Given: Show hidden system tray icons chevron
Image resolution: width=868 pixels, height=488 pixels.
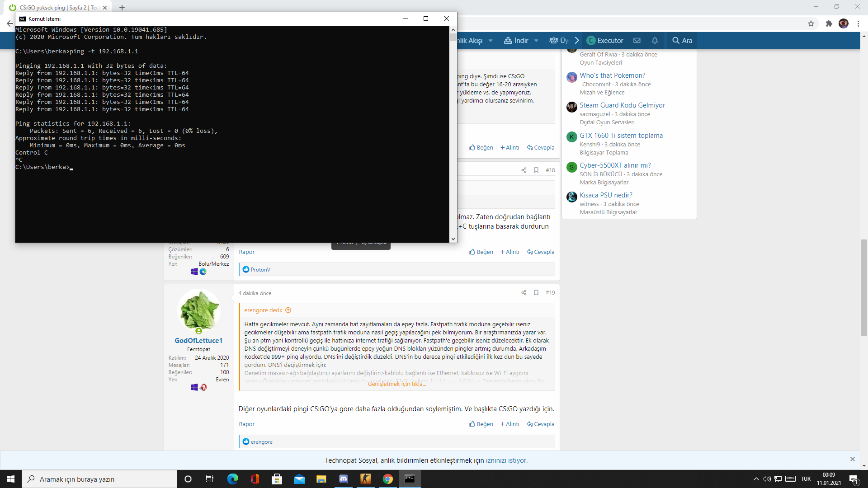Looking at the screenshot, I should [756, 479].
